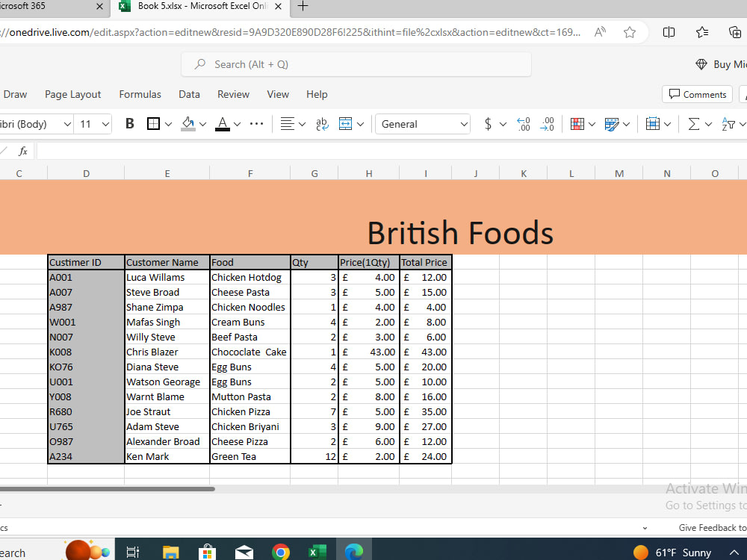This screenshot has width=747, height=560.
Task: Open the View tab
Action: coord(278,94)
